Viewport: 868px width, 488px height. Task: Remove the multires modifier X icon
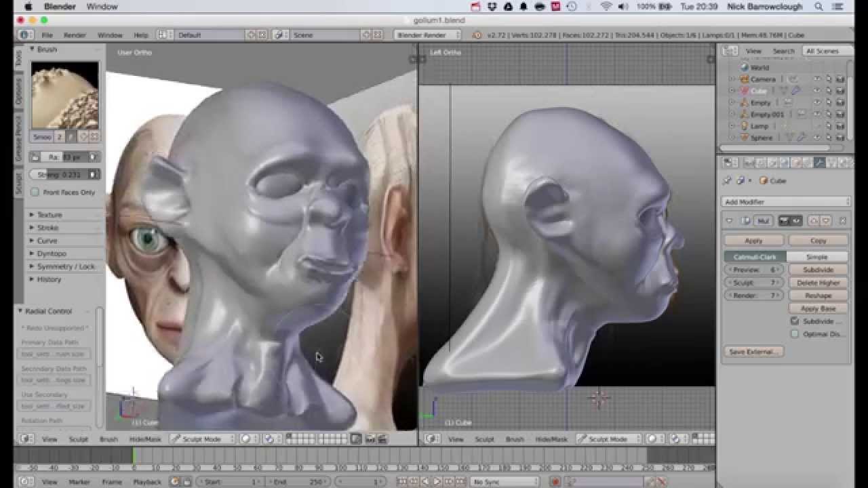pyautogui.click(x=843, y=221)
